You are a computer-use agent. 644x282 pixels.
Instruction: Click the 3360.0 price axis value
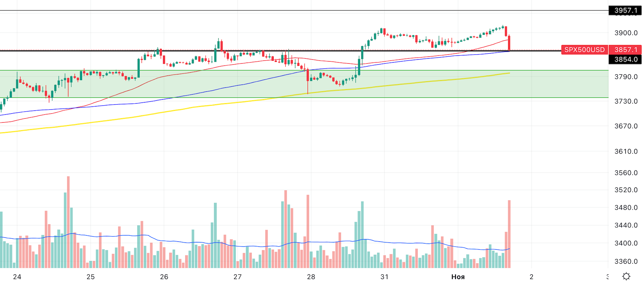(626, 261)
